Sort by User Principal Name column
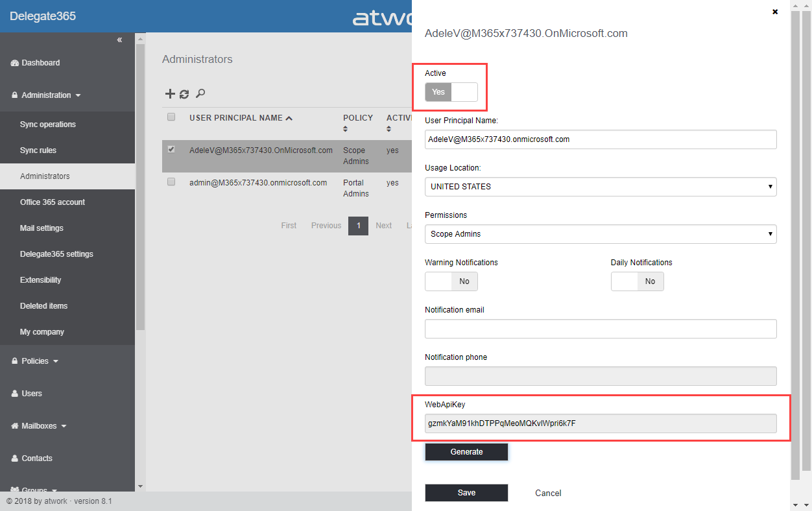Image resolution: width=812 pixels, height=511 pixels. point(241,118)
